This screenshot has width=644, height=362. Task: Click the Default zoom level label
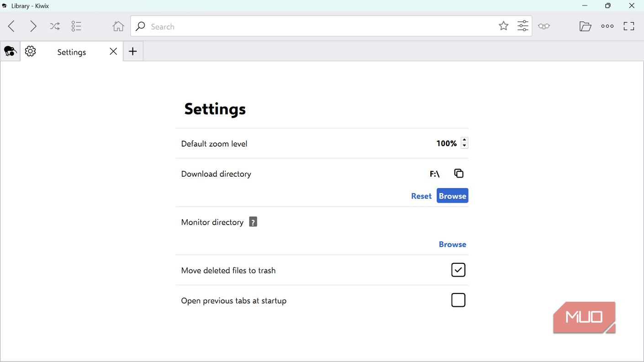click(x=214, y=144)
